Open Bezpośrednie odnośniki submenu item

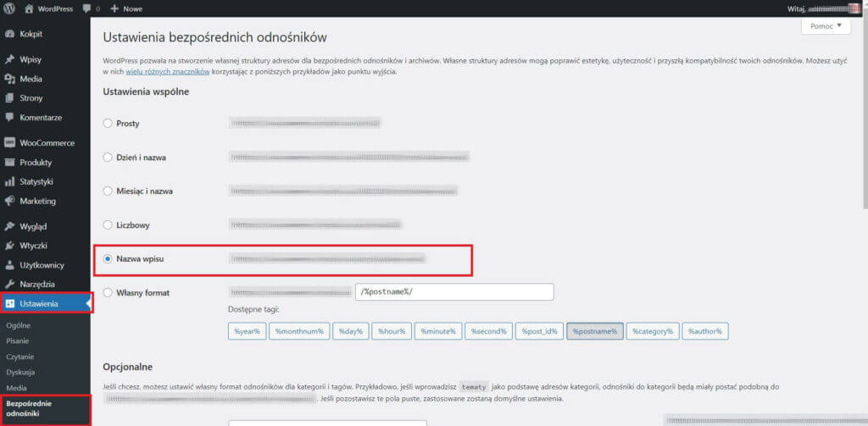pos(28,408)
